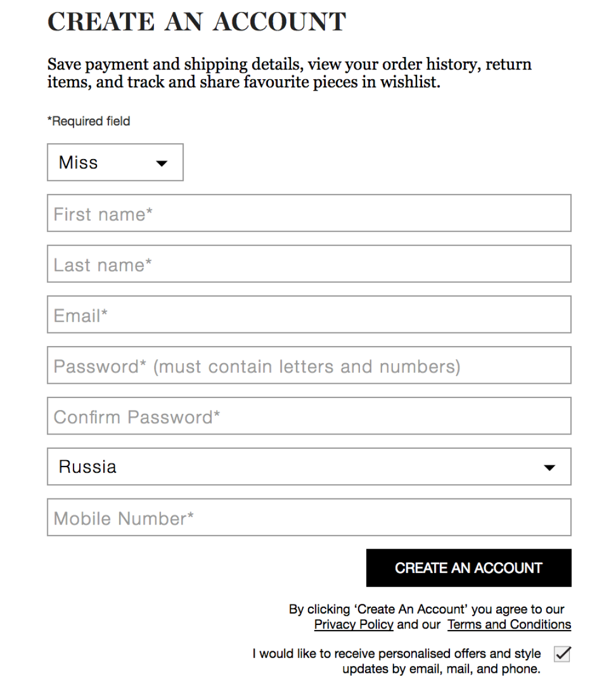This screenshot has width=616, height=682.
Task: Click the arrow on the country selector
Action: coord(549,468)
